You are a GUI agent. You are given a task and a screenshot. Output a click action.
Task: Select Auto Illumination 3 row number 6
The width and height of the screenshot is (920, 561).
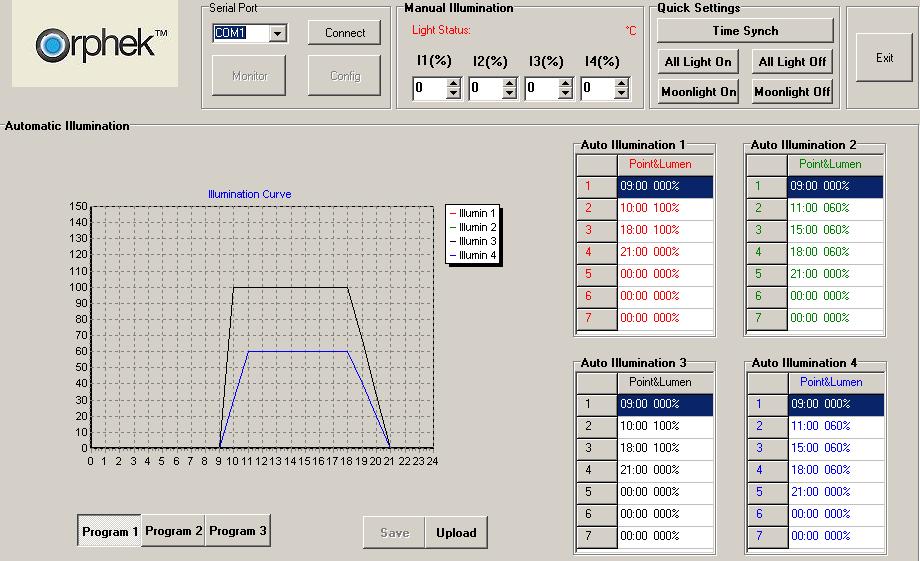coord(597,514)
